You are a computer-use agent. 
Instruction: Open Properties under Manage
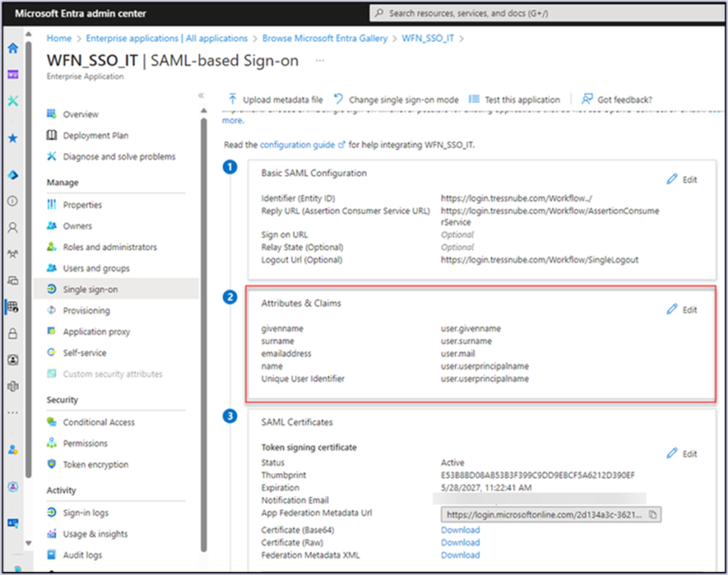pos(82,205)
